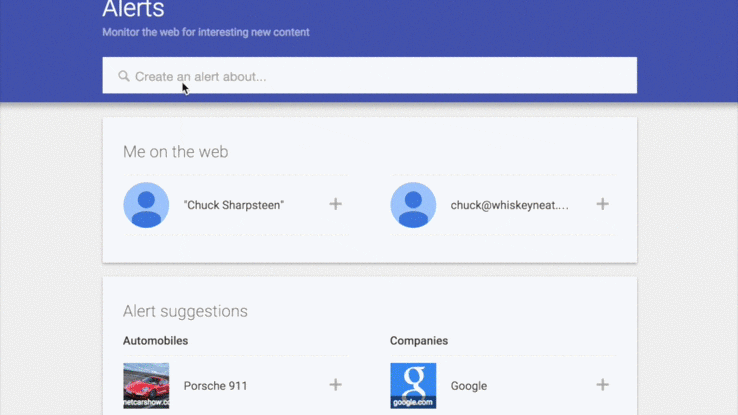
Task: Open the Google logo thumbnail
Action: click(x=413, y=386)
